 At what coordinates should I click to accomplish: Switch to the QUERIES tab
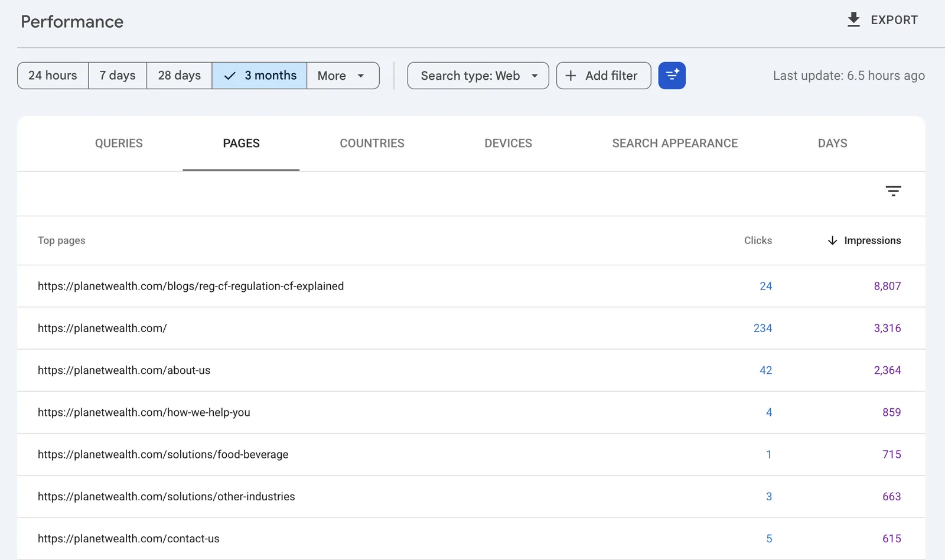point(119,144)
